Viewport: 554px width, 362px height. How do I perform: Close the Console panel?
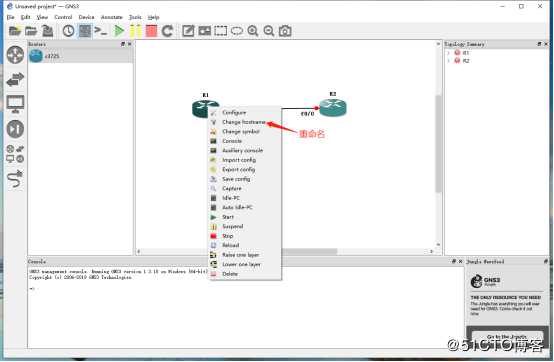click(461, 262)
